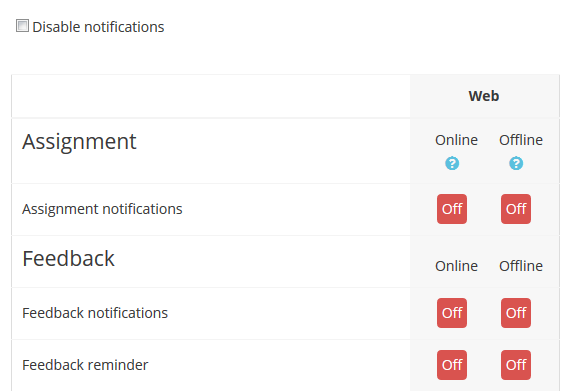This screenshot has height=391, width=575.
Task: Select the Assignment section heading
Action: pyautogui.click(x=79, y=142)
